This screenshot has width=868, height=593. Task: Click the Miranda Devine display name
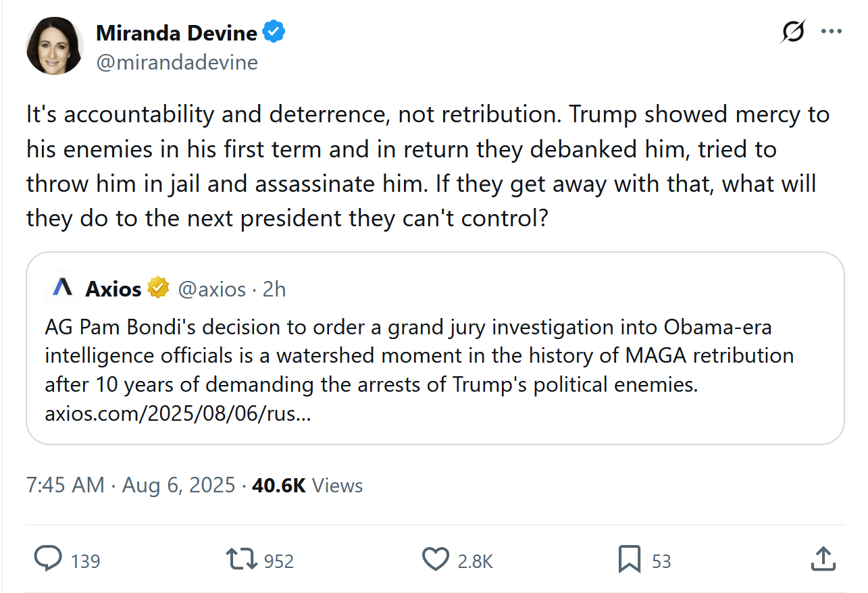176,32
